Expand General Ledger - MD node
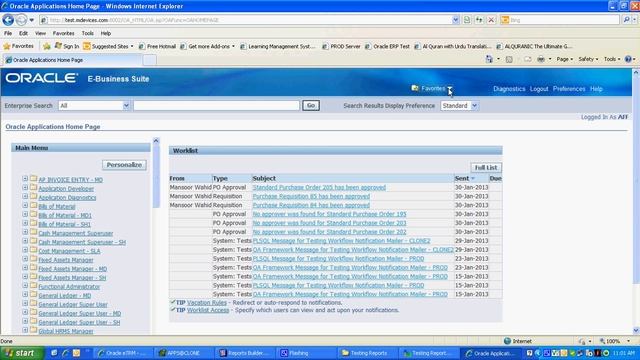The height and width of the screenshot is (360, 640). [x=25, y=295]
